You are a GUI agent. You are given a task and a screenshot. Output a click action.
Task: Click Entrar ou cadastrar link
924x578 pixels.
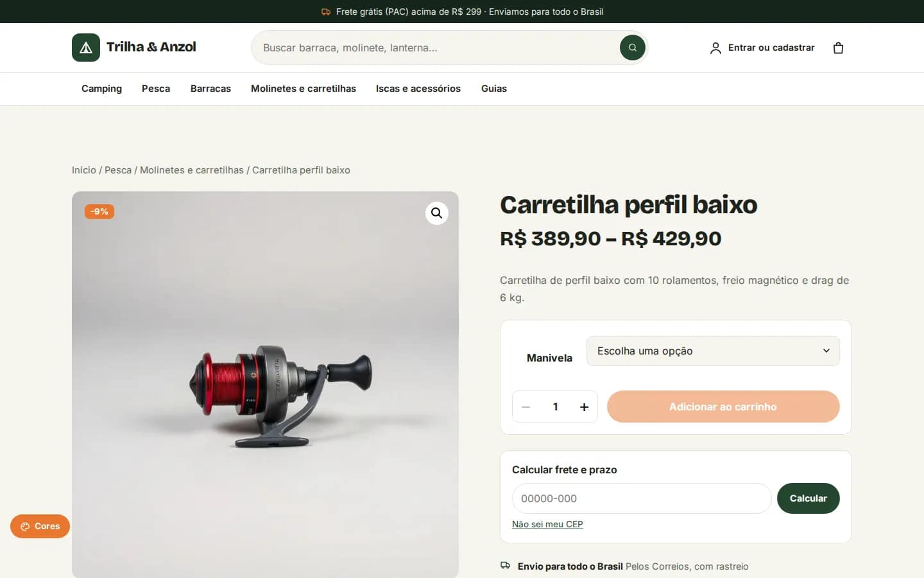click(x=771, y=48)
